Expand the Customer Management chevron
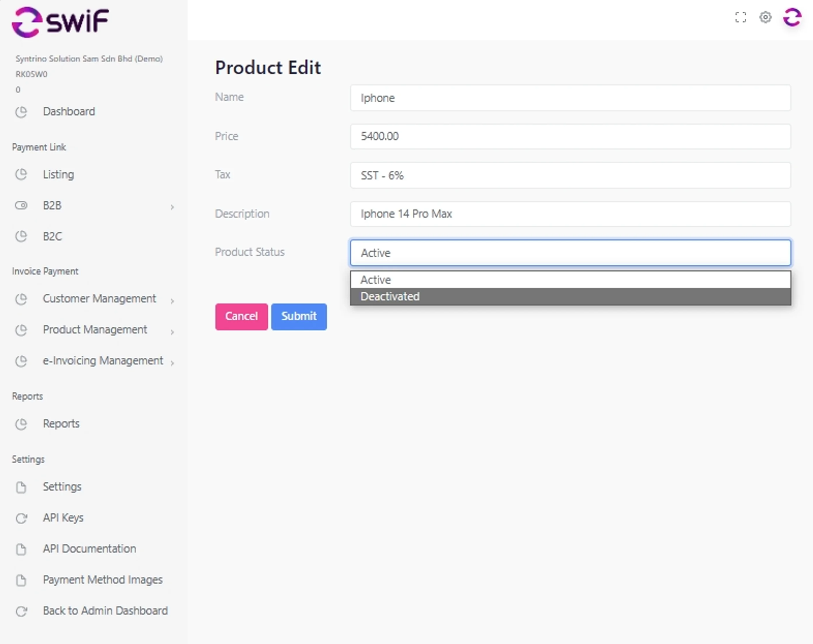Viewport: 813px width, 644px height. tap(172, 301)
